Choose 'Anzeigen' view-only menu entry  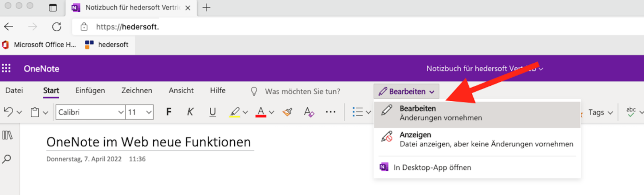(477, 139)
